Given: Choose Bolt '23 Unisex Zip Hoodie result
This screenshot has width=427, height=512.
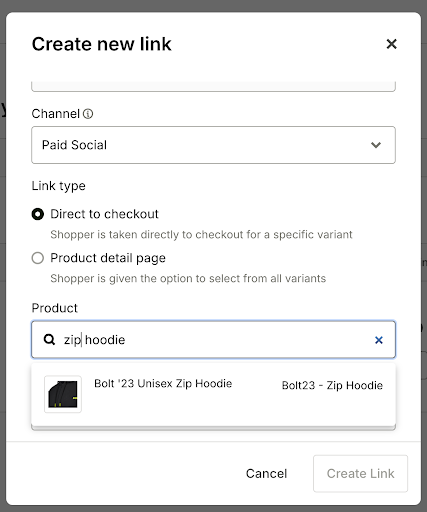Looking at the screenshot, I should 213,394.
